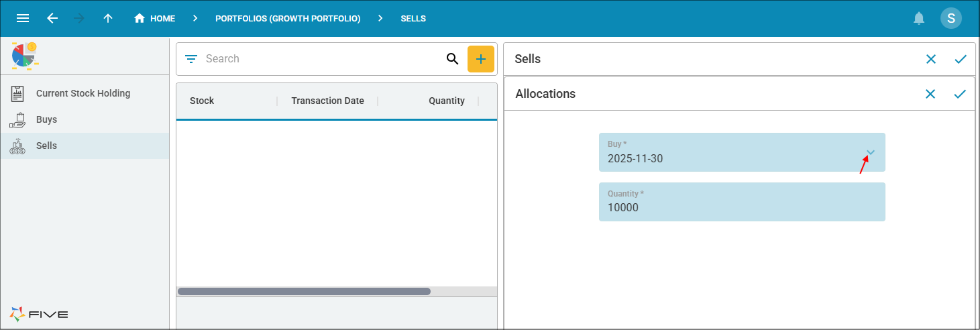Sort by the Quantity column header

coord(447,101)
